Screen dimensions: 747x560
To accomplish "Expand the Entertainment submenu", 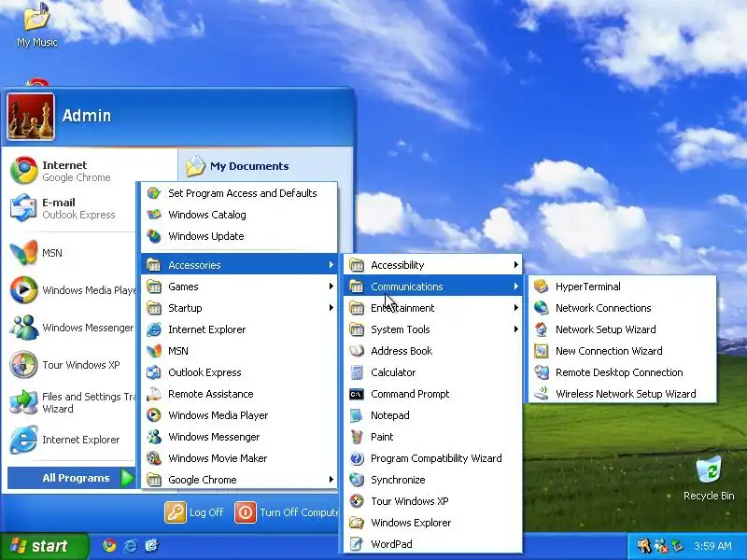I will point(432,308).
